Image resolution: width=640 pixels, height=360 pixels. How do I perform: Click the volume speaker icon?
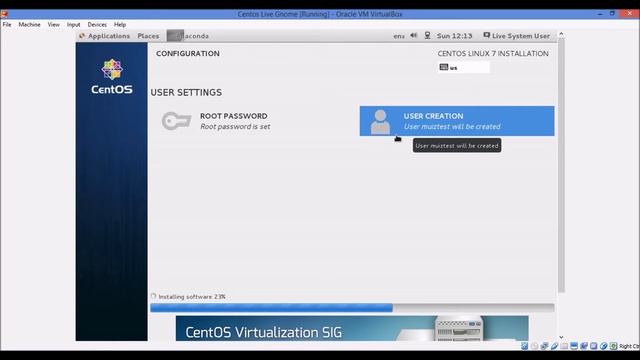pyautogui.click(x=413, y=36)
